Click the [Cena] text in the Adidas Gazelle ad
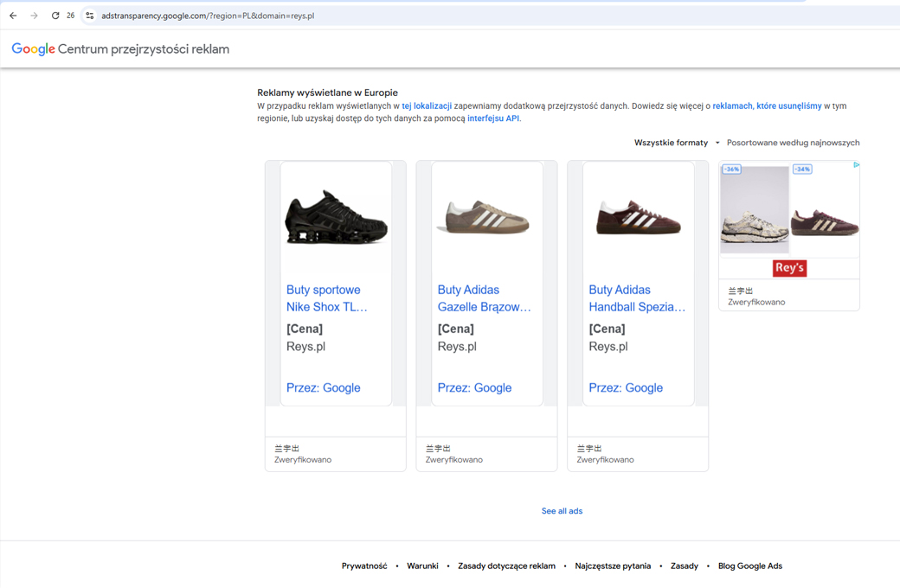Image resolution: width=900 pixels, height=588 pixels. pos(456,329)
